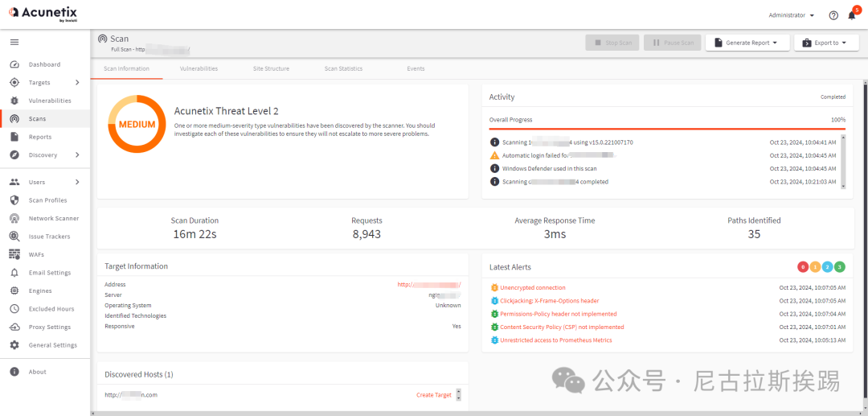This screenshot has width=868, height=416.
Task: Click the main page vertical scrollbar
Action: [866, 246]
